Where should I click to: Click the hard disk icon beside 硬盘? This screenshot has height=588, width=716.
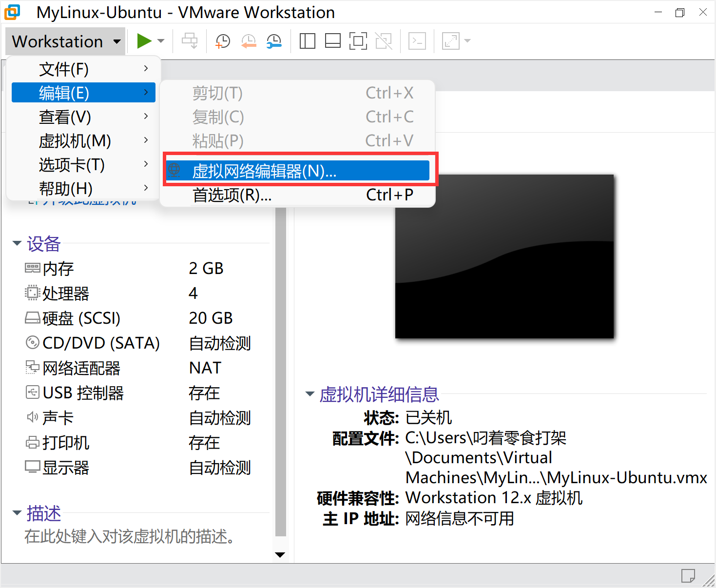pyautogui.click(x=33, y=318)
